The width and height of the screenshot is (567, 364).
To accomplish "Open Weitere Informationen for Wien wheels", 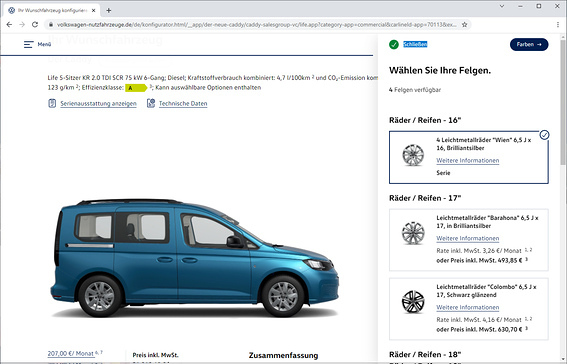I will click(468, 160).
